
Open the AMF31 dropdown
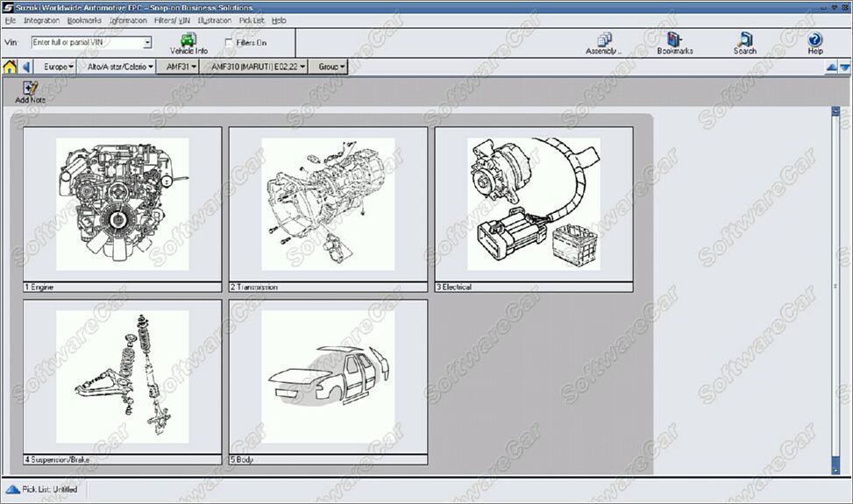coord(180,67)
